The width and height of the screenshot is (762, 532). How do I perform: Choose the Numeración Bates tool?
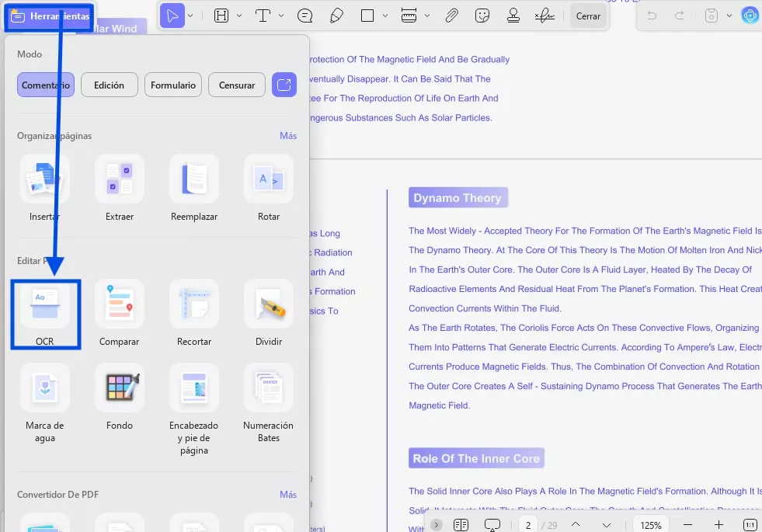pyautogui.click(x=269, y=388)
